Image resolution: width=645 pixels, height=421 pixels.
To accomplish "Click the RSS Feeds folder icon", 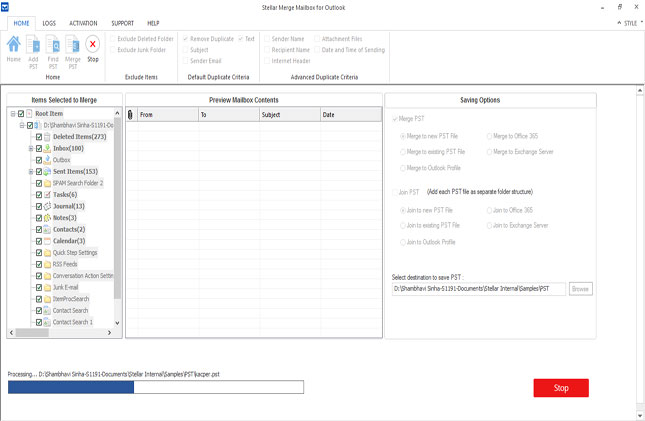I will [x=48, y=264].
